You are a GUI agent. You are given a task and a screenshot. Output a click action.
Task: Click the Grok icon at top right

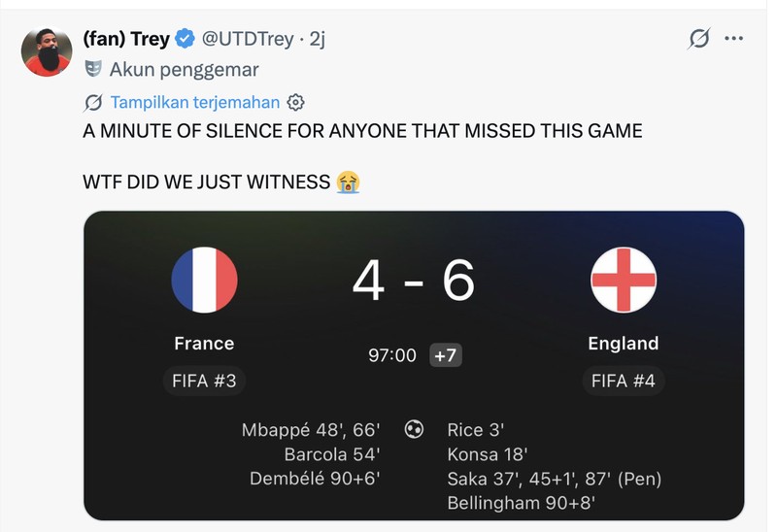(699, 38)
